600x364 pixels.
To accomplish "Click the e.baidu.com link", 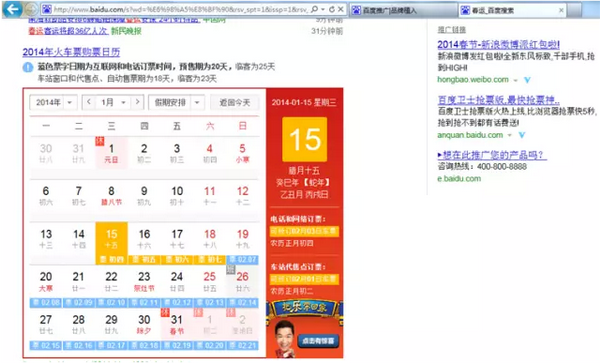I will 459,179.
